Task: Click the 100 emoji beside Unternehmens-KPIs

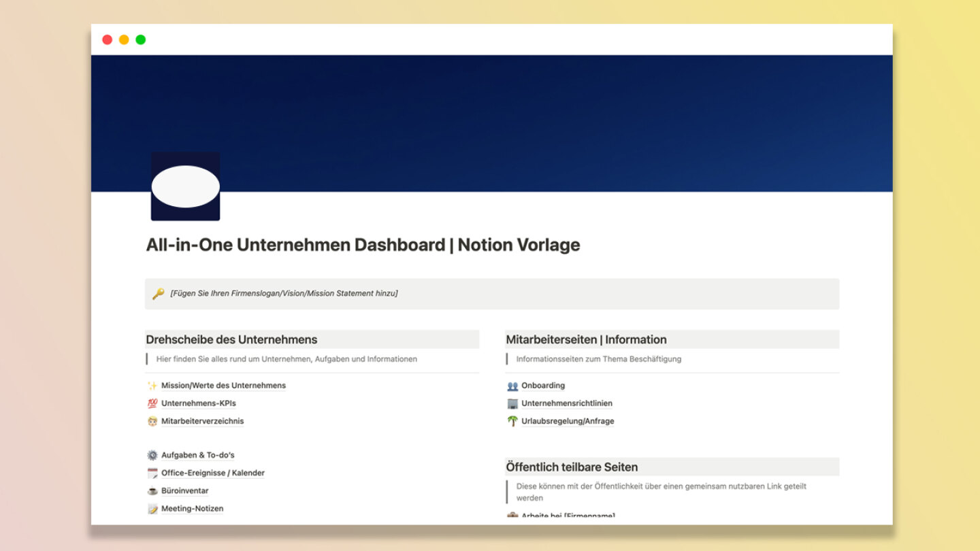Action: pyautogui.click(x=152, y=403)
